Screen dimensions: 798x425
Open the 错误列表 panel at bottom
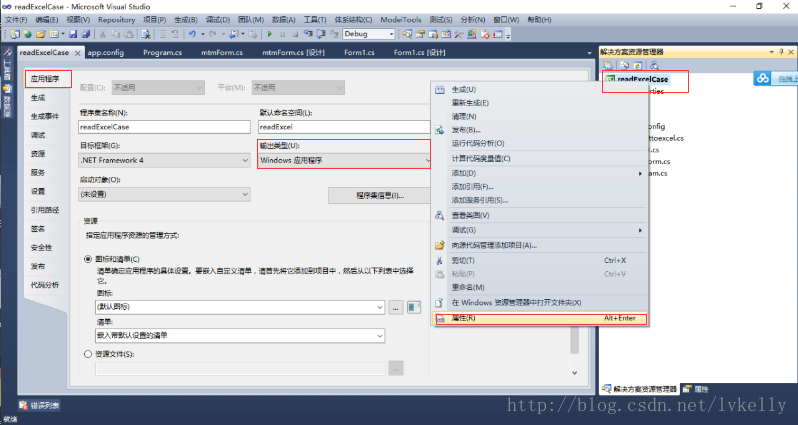(40, 406)
